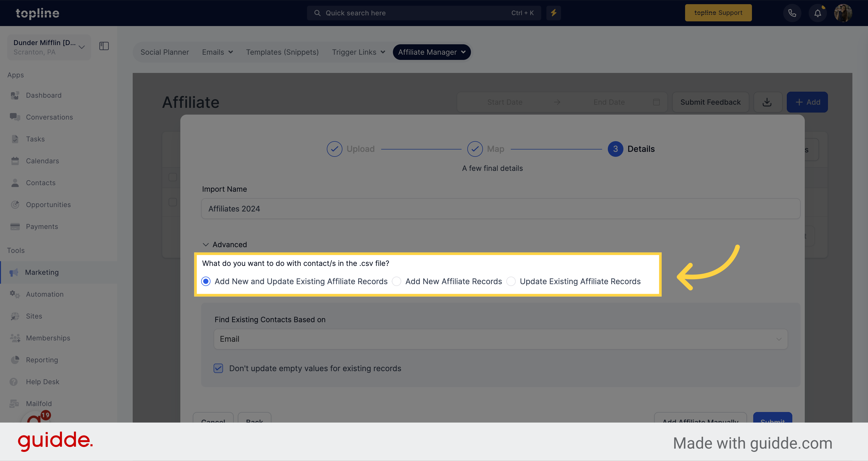Screen dimensions: 868x461
Task: Select Add New Affiliate Records only
Action: click(x=397, y=282)
